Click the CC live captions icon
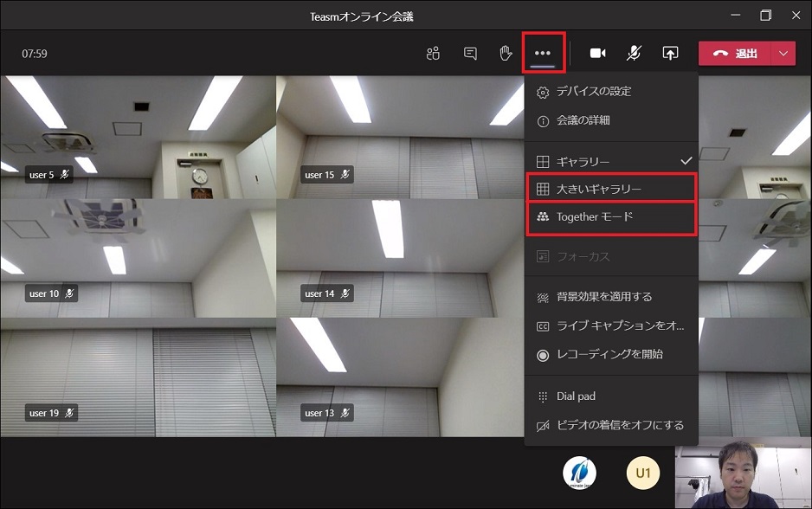 pyautogui.click(x=543, y=326)
